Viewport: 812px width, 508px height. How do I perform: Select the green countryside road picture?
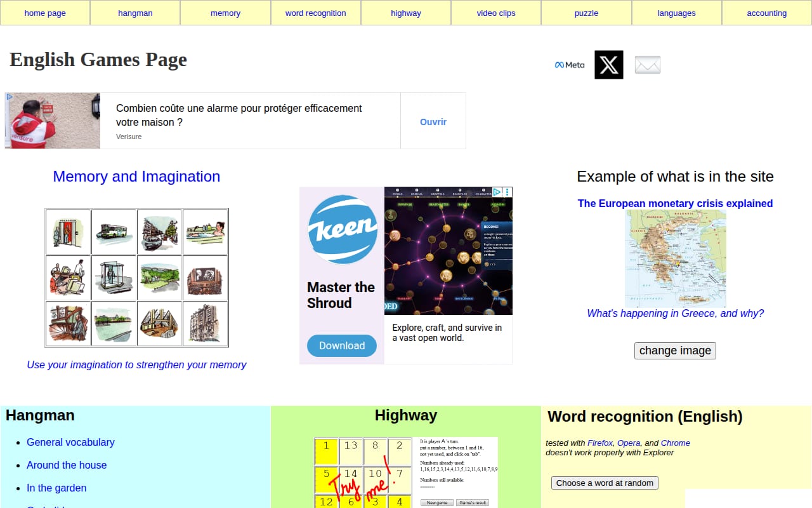pyautogui.click(x=159, y=278)
